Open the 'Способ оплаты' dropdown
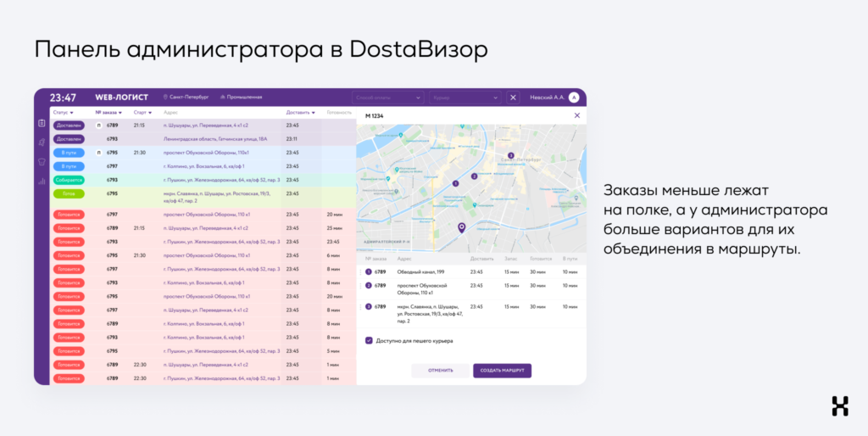868x436 pixels. point(387,98)
